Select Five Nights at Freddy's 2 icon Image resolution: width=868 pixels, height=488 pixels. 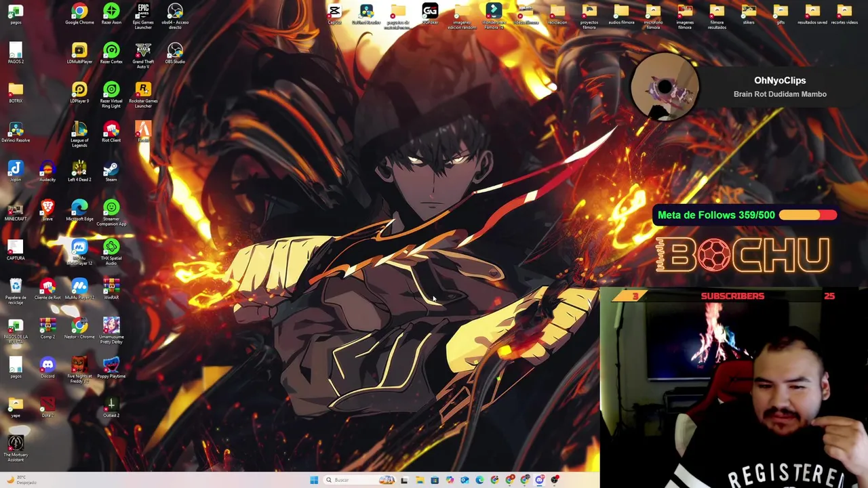coord(79,370)
